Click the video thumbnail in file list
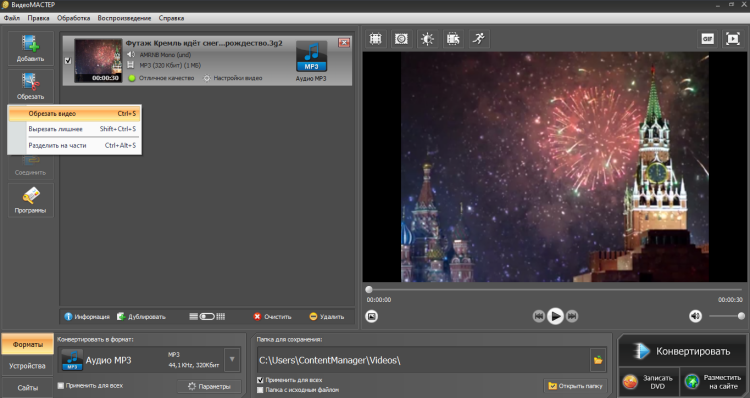 (x=98, y=61)
